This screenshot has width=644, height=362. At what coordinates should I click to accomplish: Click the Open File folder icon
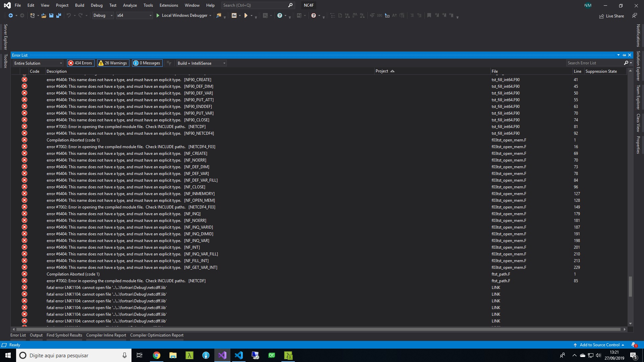coord(44,15)
